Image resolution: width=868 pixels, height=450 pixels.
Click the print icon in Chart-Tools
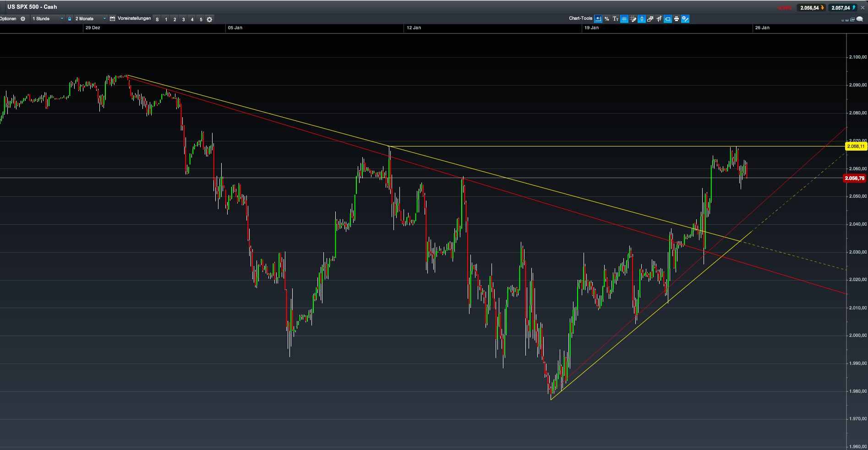(677, 19)
